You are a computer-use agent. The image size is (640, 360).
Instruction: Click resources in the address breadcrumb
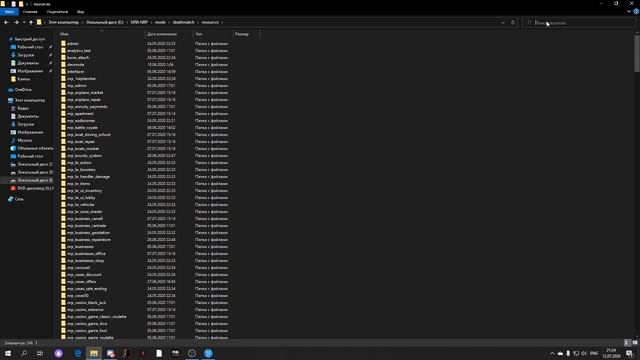[x=210, y=22]
